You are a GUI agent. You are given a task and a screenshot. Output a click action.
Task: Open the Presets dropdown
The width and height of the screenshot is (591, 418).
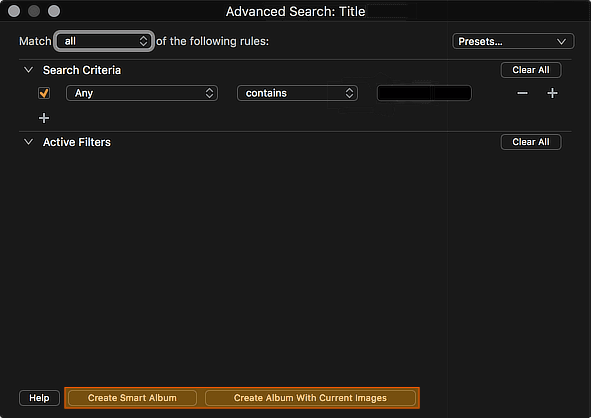(x=513, y=41)
